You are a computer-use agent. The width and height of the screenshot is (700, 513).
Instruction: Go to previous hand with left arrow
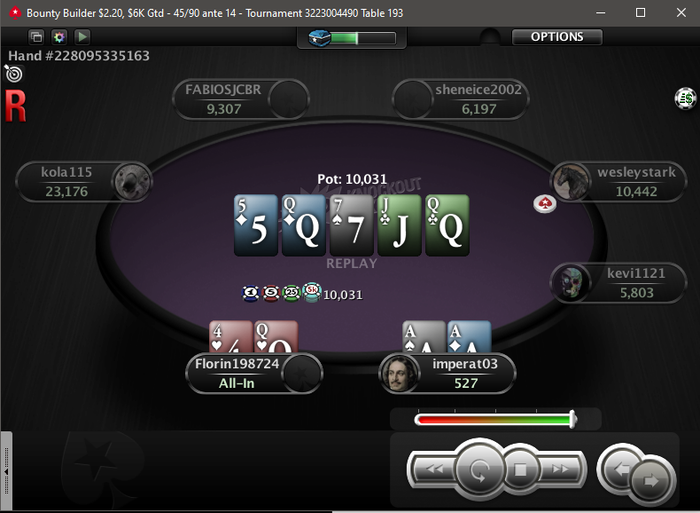coord(620,468)
